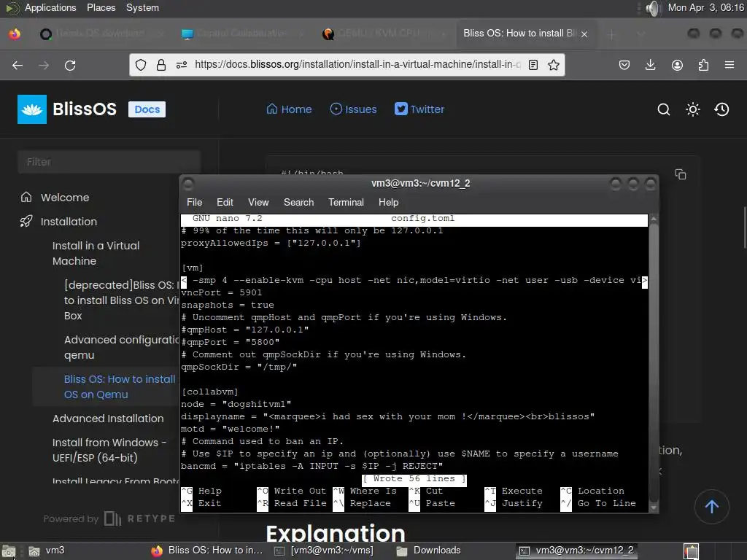Click the show desktop icon in taskbar
This screenshot has height=560, width=747.
(x=9, y=551)
